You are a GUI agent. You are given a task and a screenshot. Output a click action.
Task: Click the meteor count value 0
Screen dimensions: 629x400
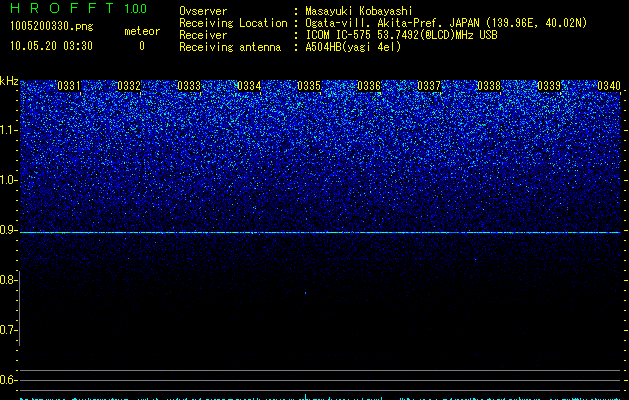142,46
